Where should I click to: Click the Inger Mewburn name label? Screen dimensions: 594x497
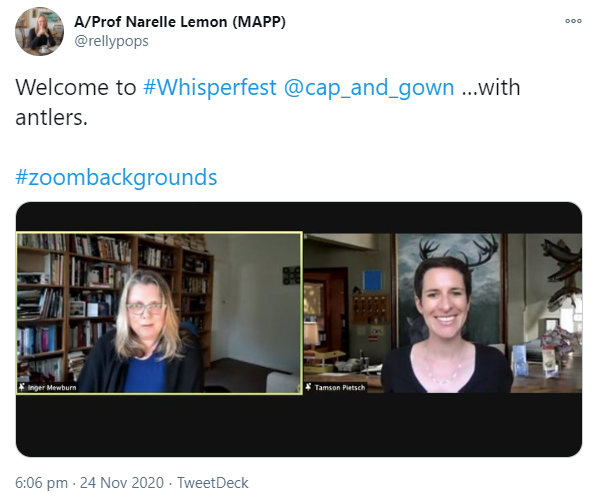(x=52, y=387)
